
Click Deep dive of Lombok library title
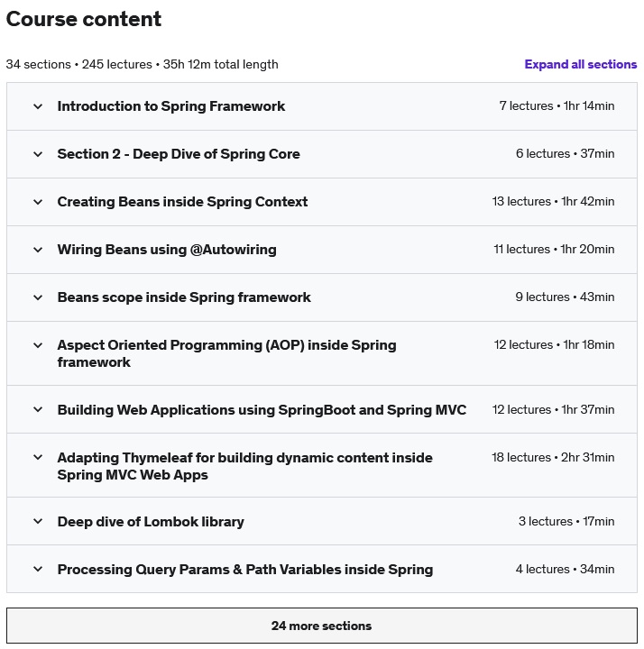pyautogui.click(x=151, y=522)
